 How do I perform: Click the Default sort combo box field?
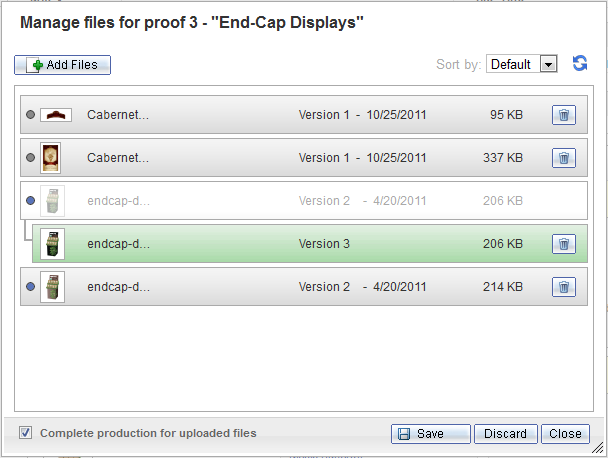coord(522,64)
